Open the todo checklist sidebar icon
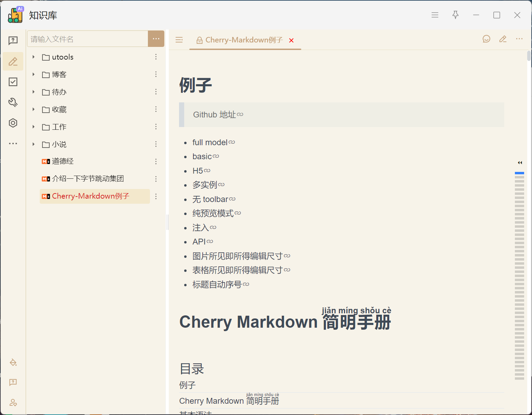This screenshot has height=415, width=532. [13, 82]
